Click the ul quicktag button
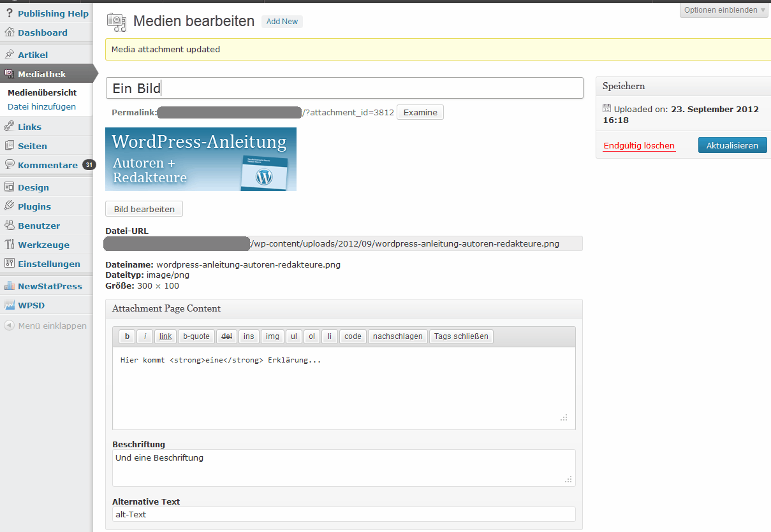This screenshot has width=771, height=532. 293,336
